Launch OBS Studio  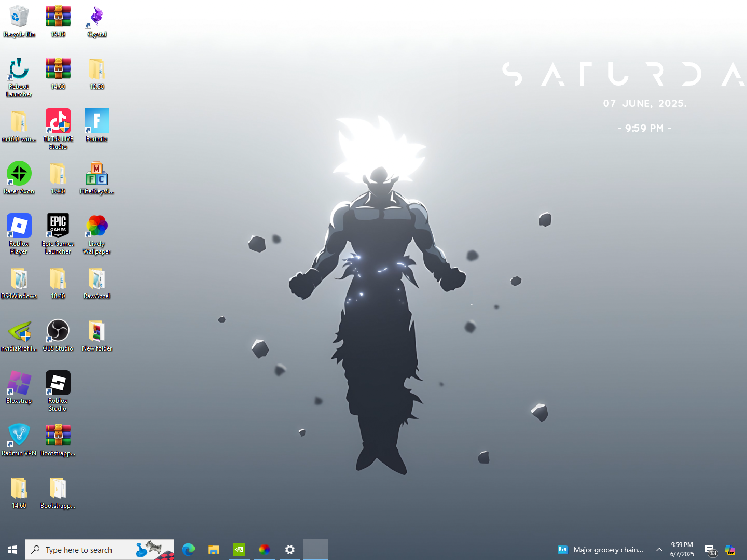pyautogui.click(x=58, y=335)
